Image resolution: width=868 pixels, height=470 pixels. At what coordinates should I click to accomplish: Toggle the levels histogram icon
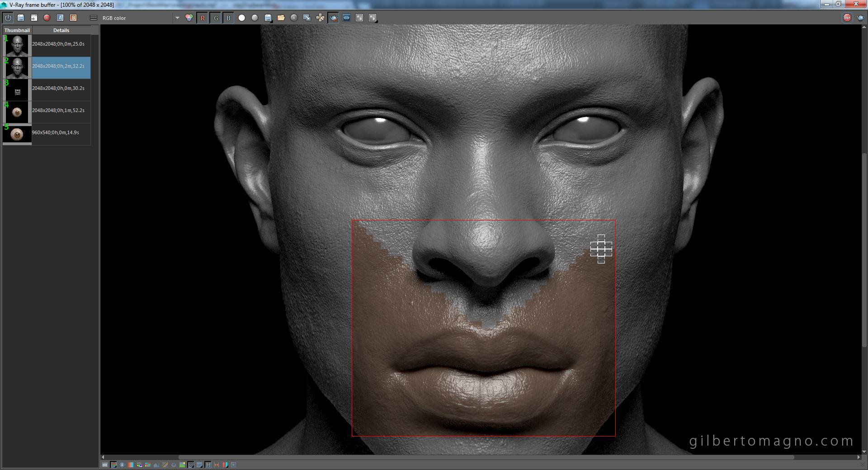[x=156, y=465]
